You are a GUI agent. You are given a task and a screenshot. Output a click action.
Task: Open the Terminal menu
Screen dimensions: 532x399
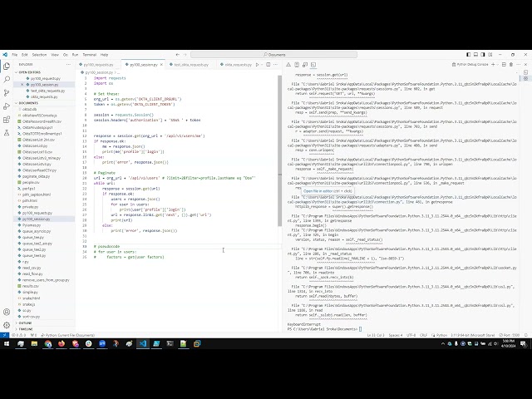tap(90, 55)
